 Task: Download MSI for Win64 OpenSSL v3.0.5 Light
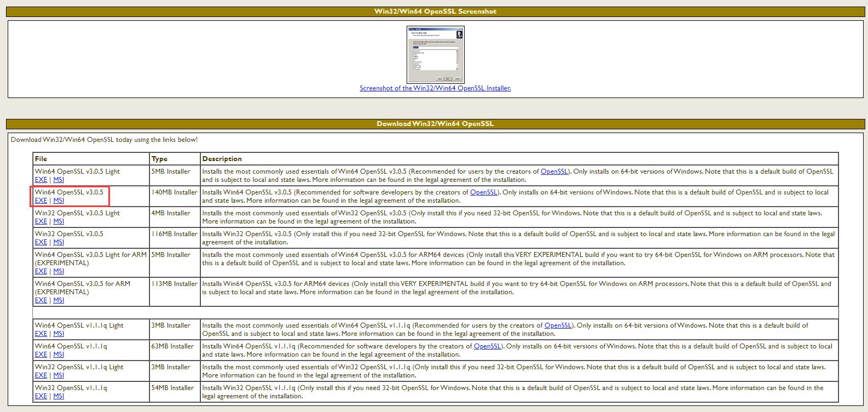(59, 180)
